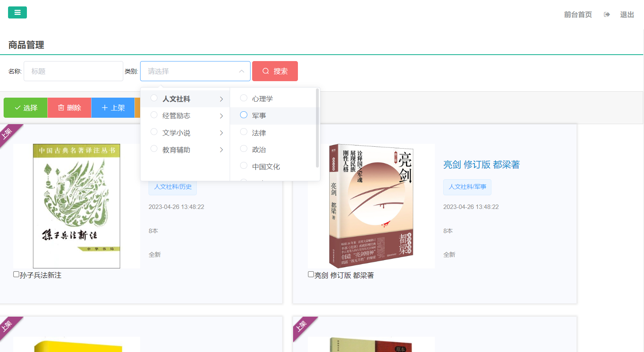Click the 8本 quantity on 亮剑 card

coord(448,231)
